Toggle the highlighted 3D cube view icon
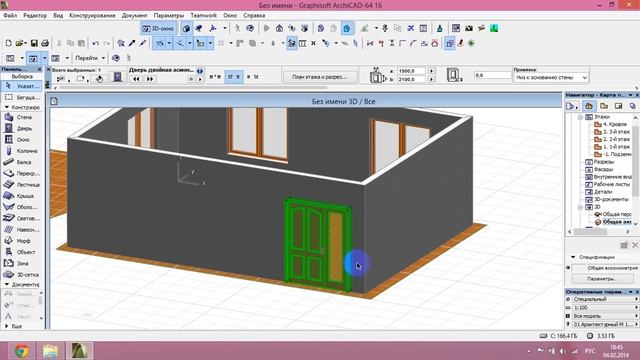This screenshot has width=640, height=360. point(187,28)
